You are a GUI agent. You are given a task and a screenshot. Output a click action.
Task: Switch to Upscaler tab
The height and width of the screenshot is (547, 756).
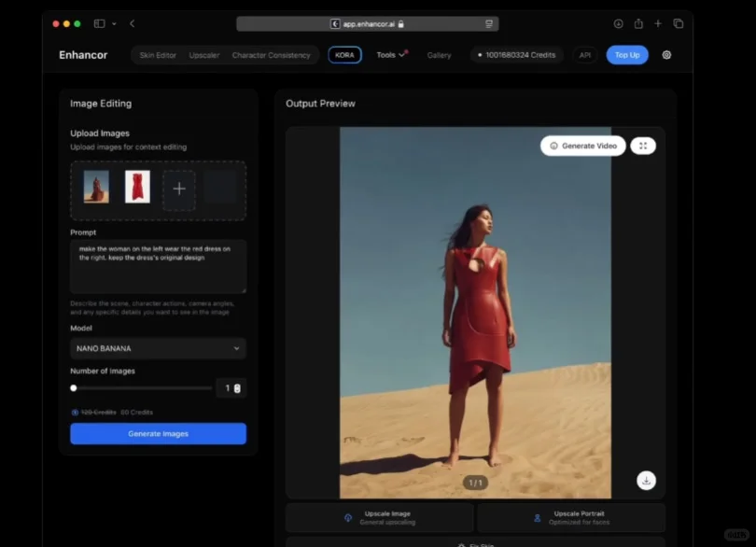pos(204,55)
